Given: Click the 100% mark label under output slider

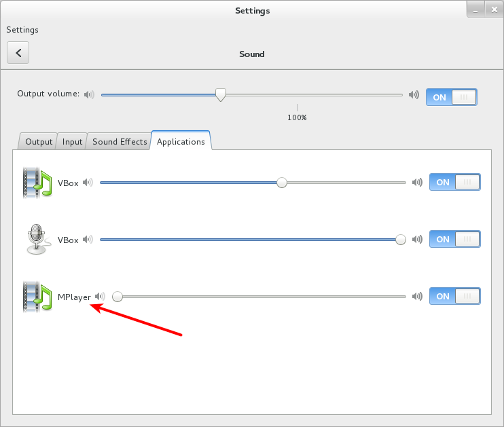Looking at the screenshot, I should pos(297,117).
